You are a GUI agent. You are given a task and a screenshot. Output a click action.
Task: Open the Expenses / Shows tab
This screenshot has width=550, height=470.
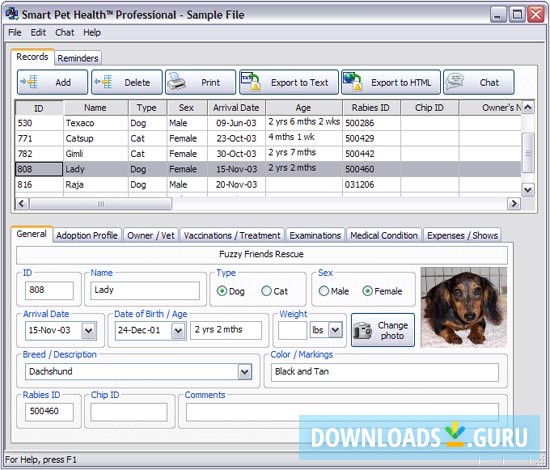[x=462, y=235]
